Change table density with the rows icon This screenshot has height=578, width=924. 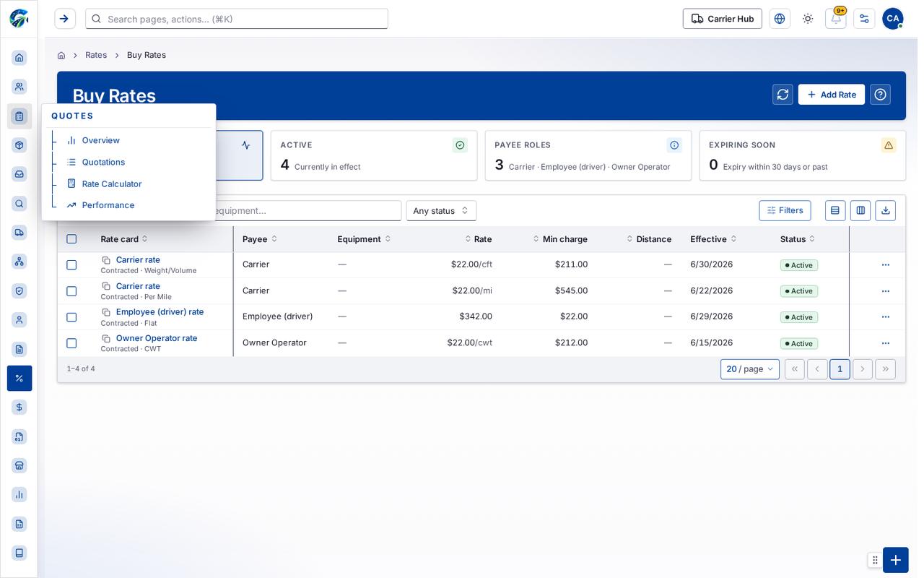(835, 210)
